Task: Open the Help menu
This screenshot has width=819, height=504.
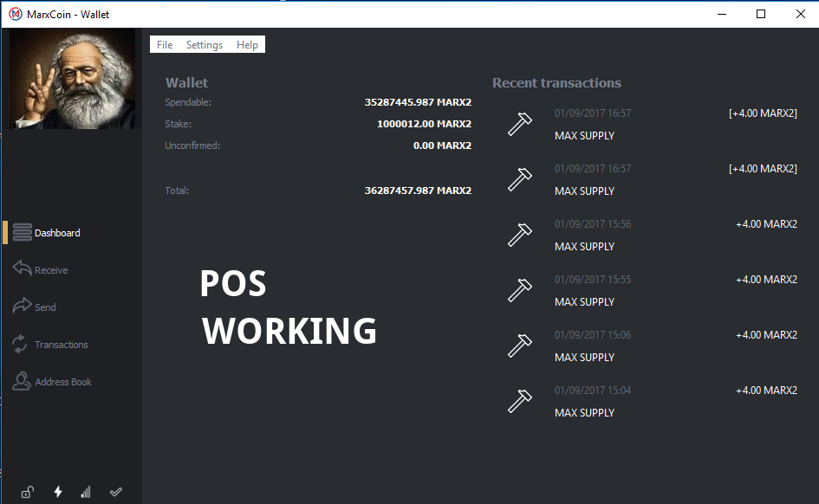Action: tap(247, 45)
